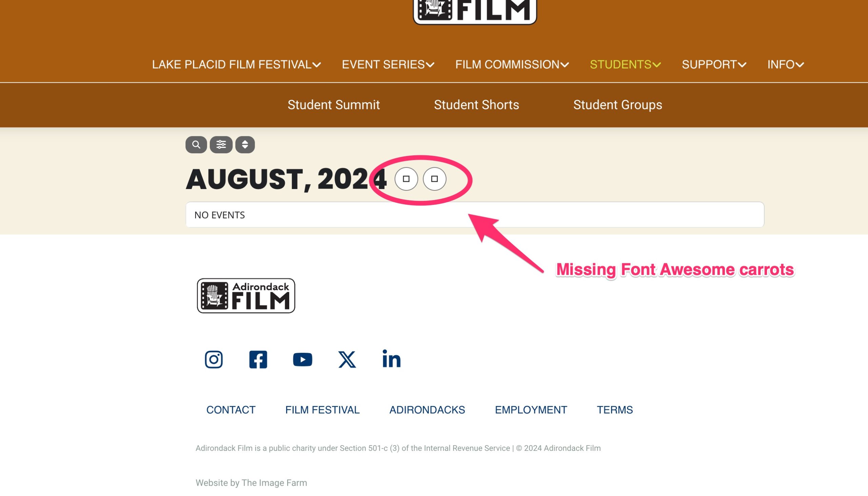Open the Support menu
The image size is (868, 496).
pyautogui.click(x=714, y=64)
